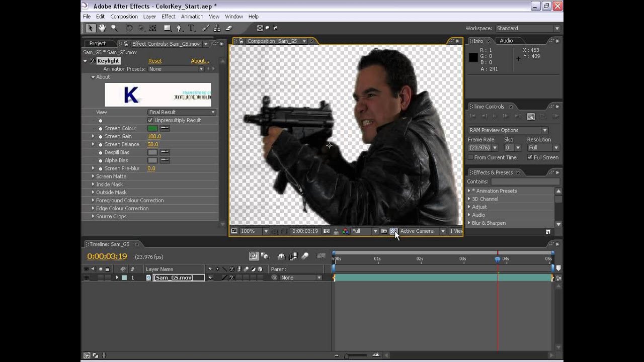The height and width of the screenshot is (362, 644).
Task: Click the Show Channel RGB circles icon
Action: click(x=345, y=231)
